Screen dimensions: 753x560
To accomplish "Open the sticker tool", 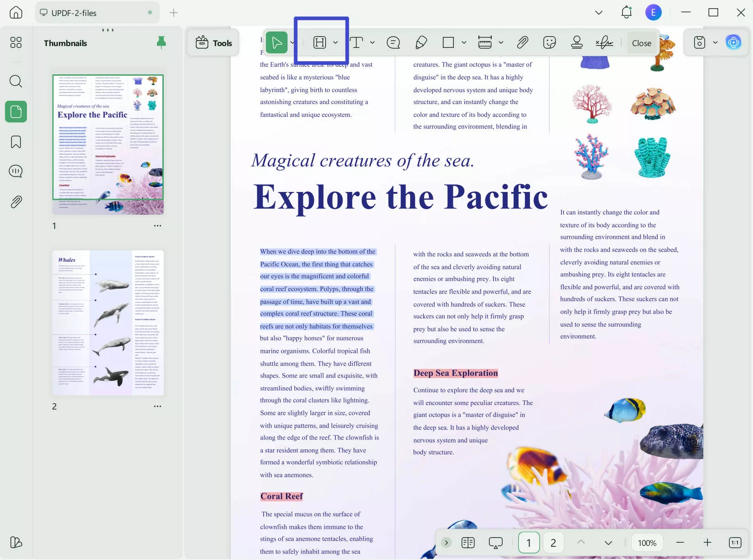I will click(x=549, y=42).
